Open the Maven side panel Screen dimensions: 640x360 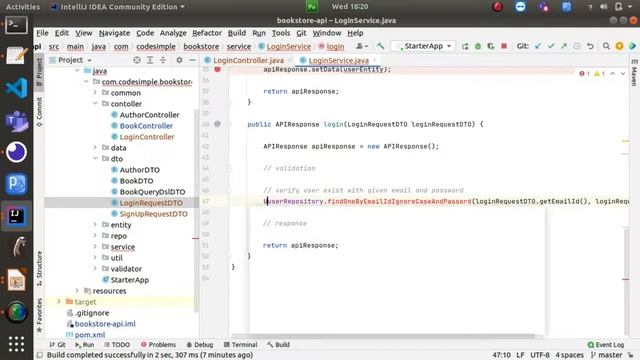(x=634, y=72)
